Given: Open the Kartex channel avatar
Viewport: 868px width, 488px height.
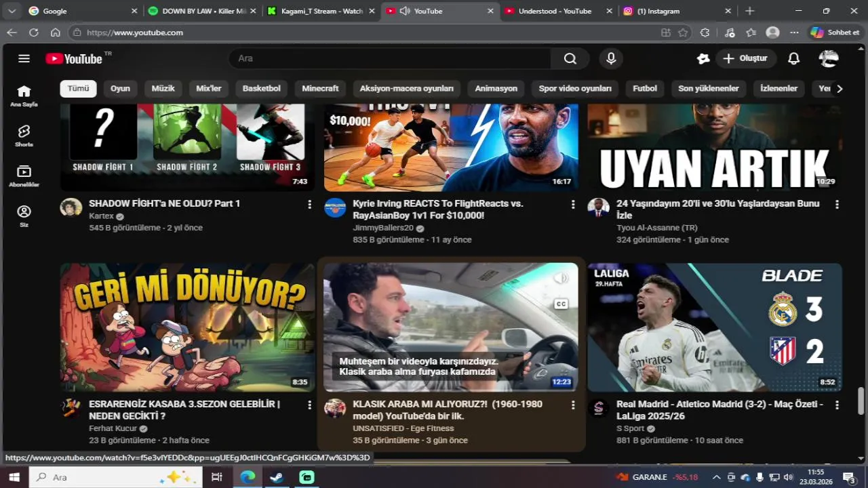Looking at the screenshot, I should (x=71, y=207).
